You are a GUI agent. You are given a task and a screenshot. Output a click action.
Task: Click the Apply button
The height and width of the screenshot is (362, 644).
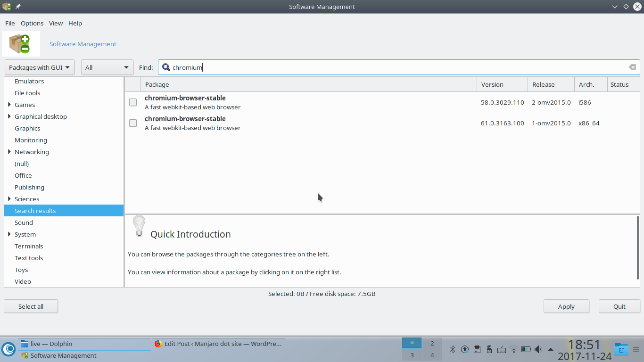566,306
